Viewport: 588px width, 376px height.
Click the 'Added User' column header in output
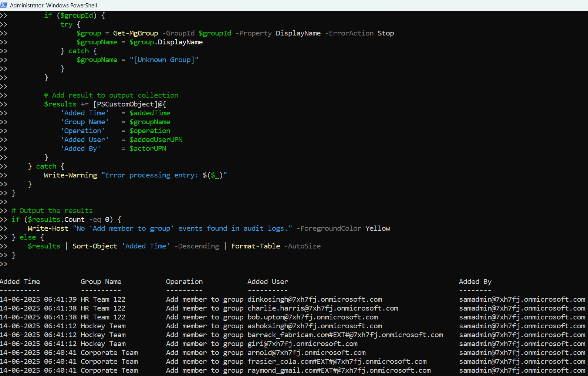[267, 282]
